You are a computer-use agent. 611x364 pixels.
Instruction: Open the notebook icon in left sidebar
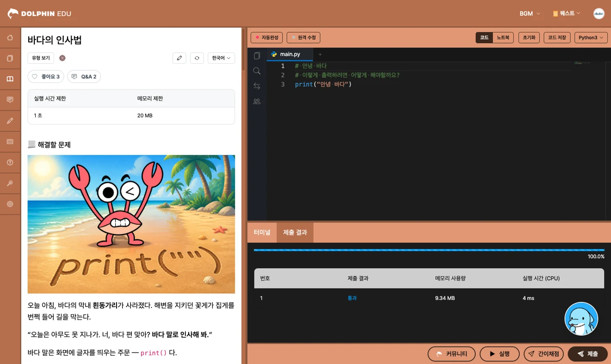pyautogui.click(x=10, y=58)
